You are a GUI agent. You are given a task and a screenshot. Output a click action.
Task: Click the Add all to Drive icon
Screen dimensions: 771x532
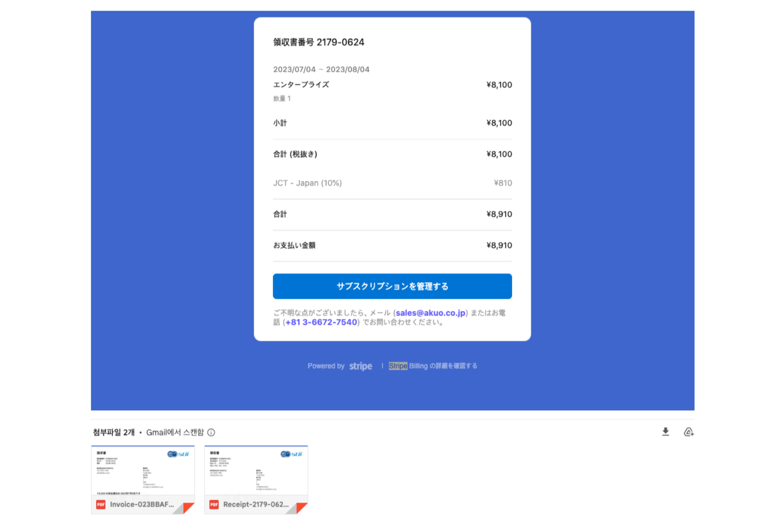(x=689, y=432)
